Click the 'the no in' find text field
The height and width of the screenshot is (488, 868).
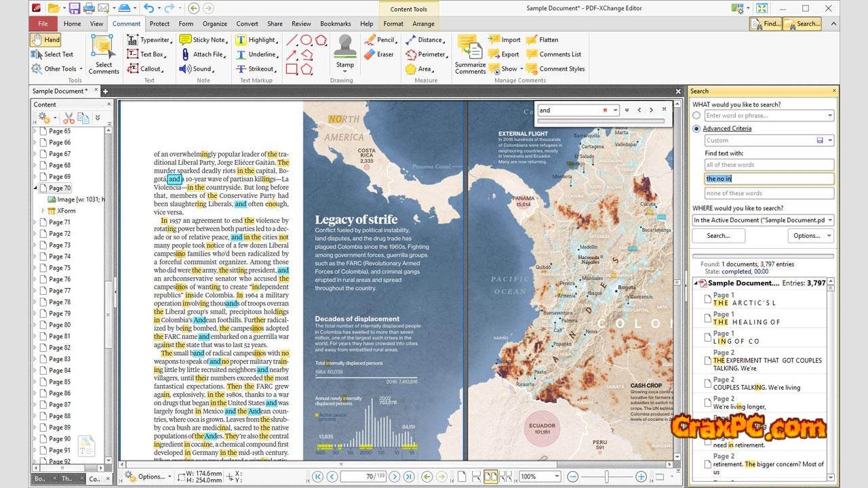tap(768, 179)
